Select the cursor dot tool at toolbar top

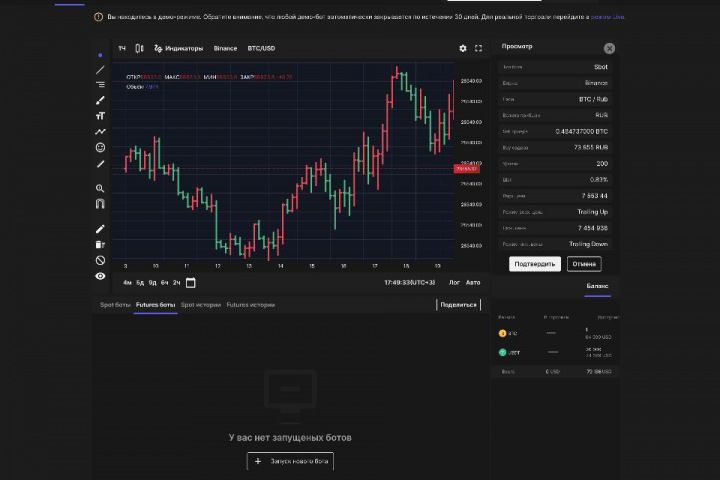pos(100,55)
